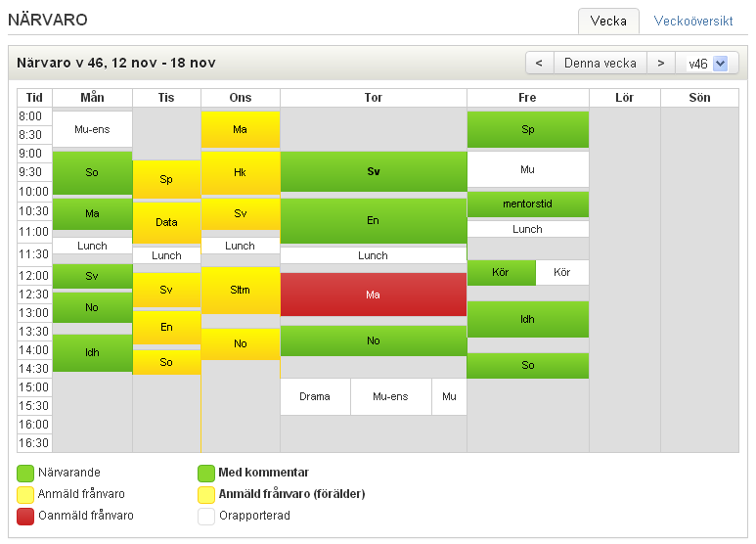Select Friday's Idh lesson block
Screen dimensions: 756x544
click(x=528, y=319)
